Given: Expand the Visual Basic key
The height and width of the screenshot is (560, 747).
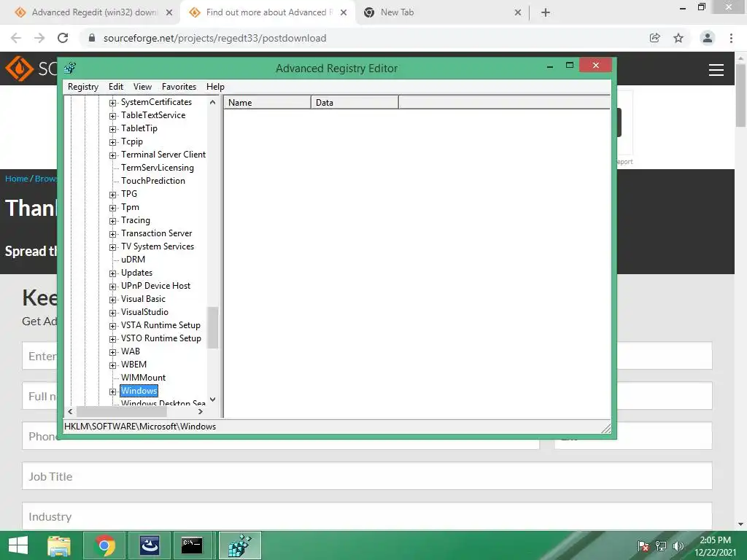Looking at the screenshot, I should pyautogui.click(x=112, y=300).
